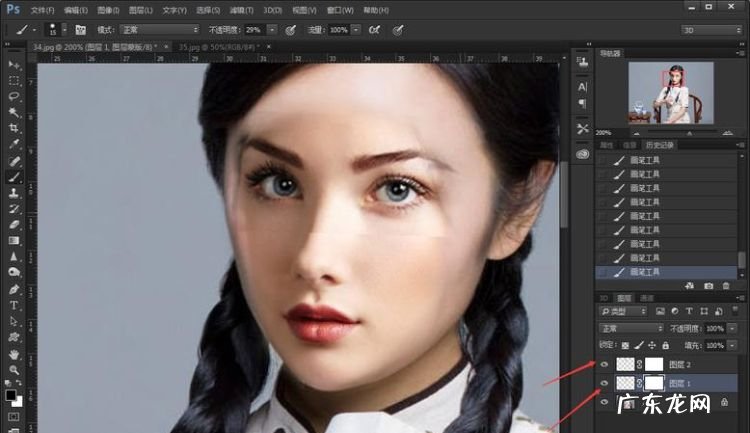Select the Crop tool
Image resolution: width=750 pixels, height=433 pixels.
(x=14, y=128)
